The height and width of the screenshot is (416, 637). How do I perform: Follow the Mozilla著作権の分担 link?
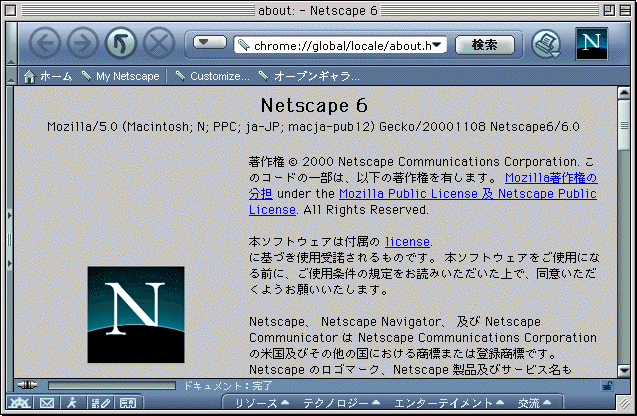click(x=551, y=178)
